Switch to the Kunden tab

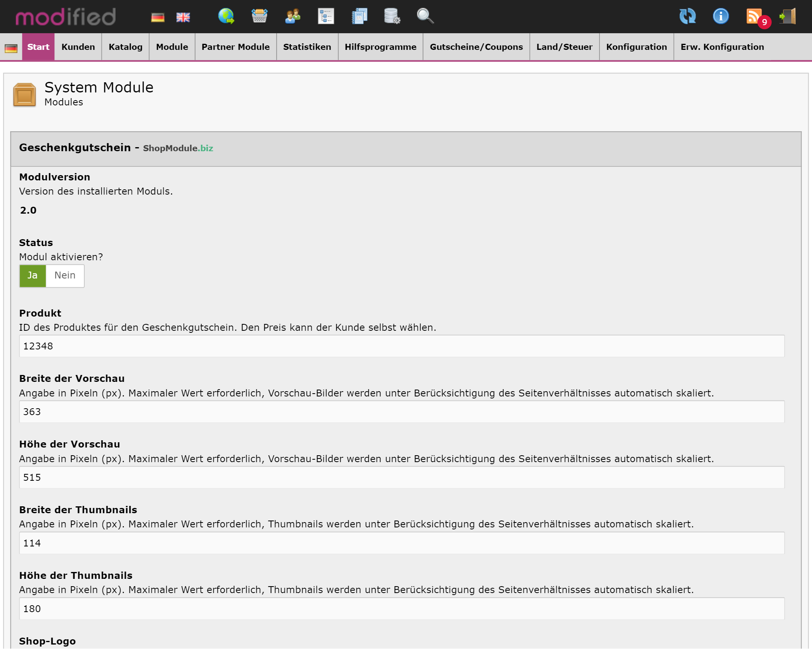77,47
